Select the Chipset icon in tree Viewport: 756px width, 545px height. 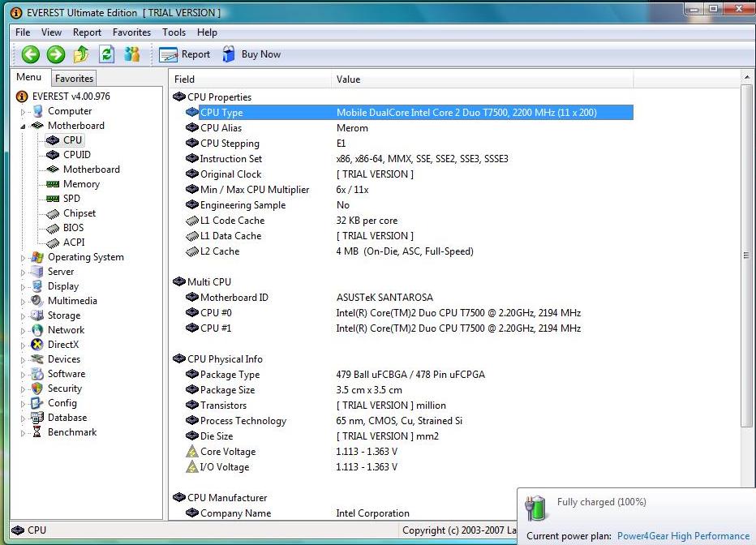click(53, 213)
